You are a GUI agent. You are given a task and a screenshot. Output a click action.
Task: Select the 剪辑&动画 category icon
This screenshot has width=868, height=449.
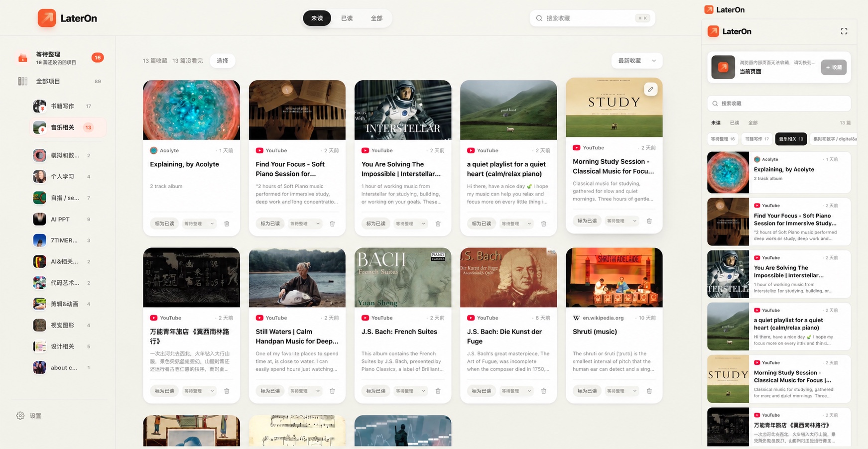click(x=40, y=304)
